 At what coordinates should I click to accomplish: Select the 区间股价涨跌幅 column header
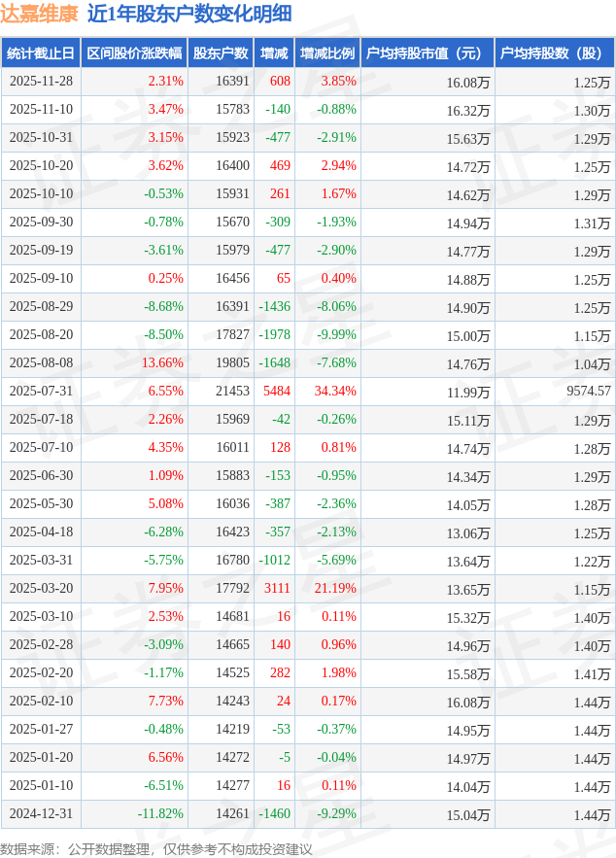[x=133, y=53]
